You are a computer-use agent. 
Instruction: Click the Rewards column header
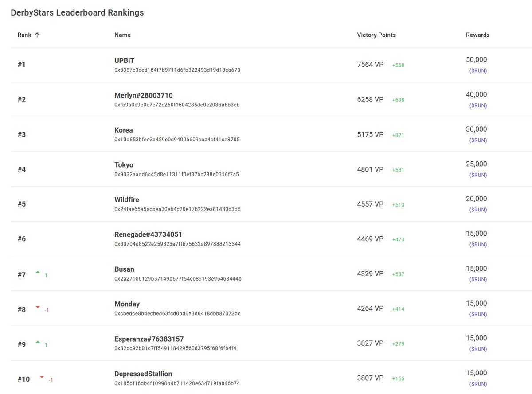(x=477, y=35)
